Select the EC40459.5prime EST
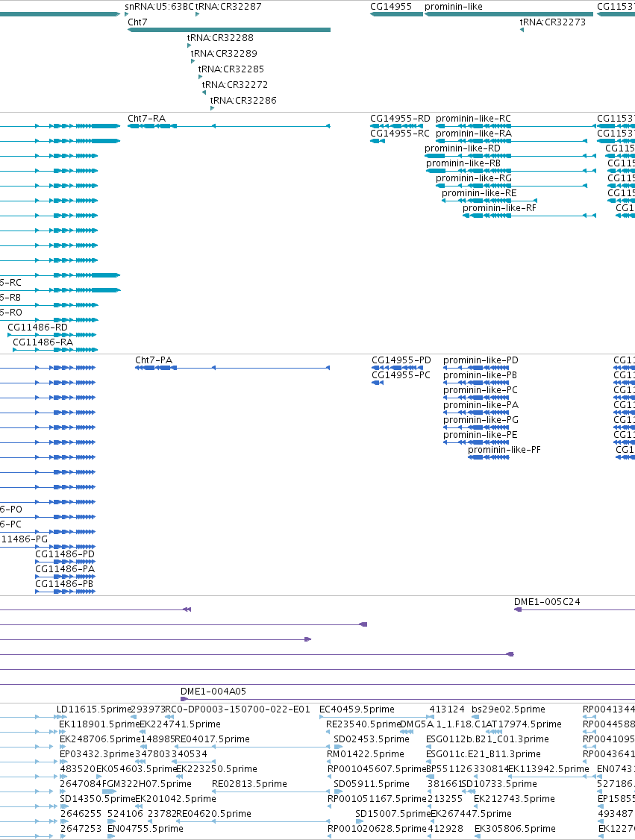Screen dimensions: 635x840 coord(377,717)
